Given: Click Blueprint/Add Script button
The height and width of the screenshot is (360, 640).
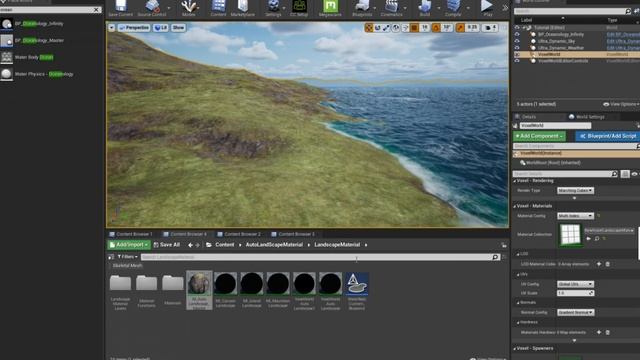Looking at the screenshot, I should coord(608,136).
